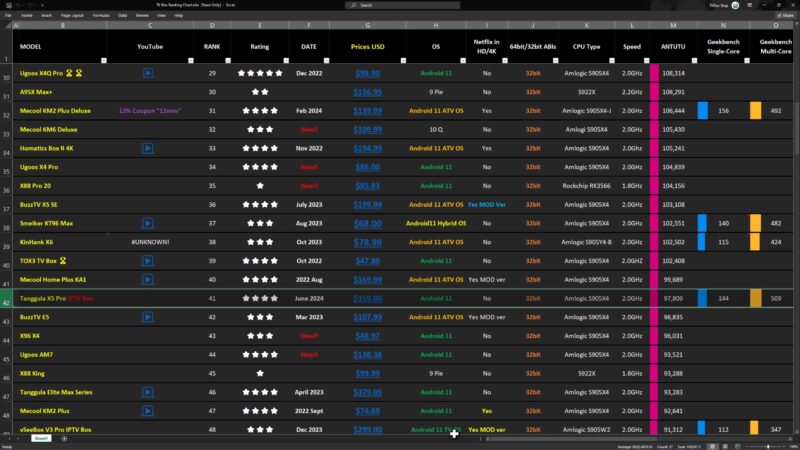Add a new sheet with the plus icon
800x450 pixels.
(x=64, y=438)
